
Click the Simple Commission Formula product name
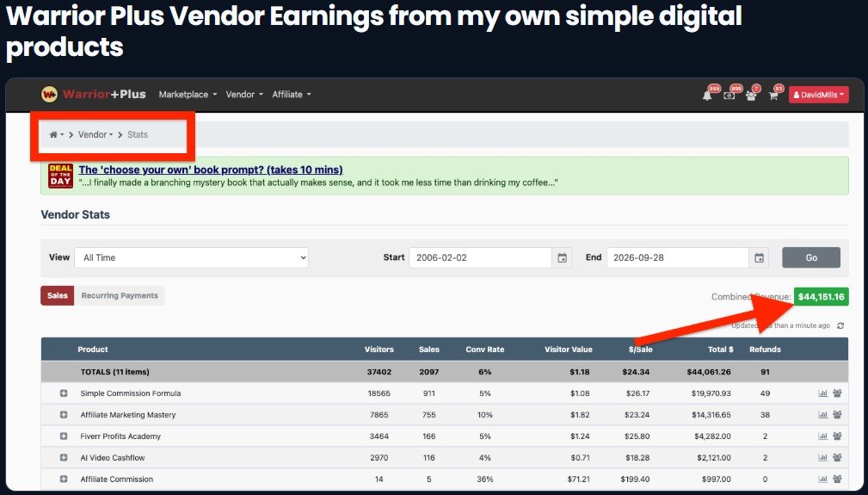[131, 393]
